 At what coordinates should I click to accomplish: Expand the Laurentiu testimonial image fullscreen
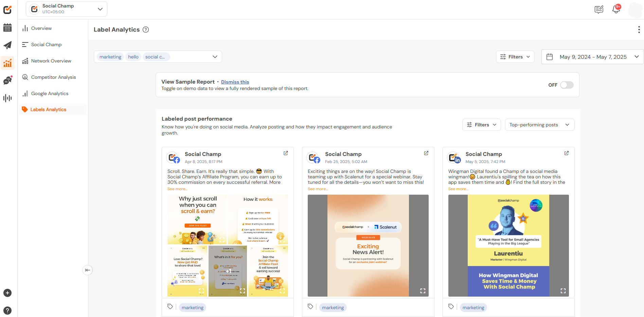click(563, 291)
